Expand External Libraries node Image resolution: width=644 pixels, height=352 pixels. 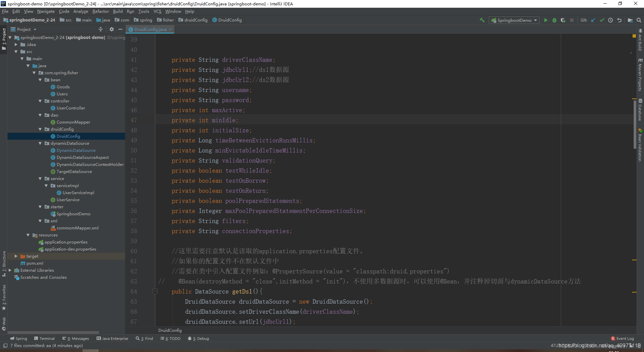pyautogui.click(x=10, y=270)
